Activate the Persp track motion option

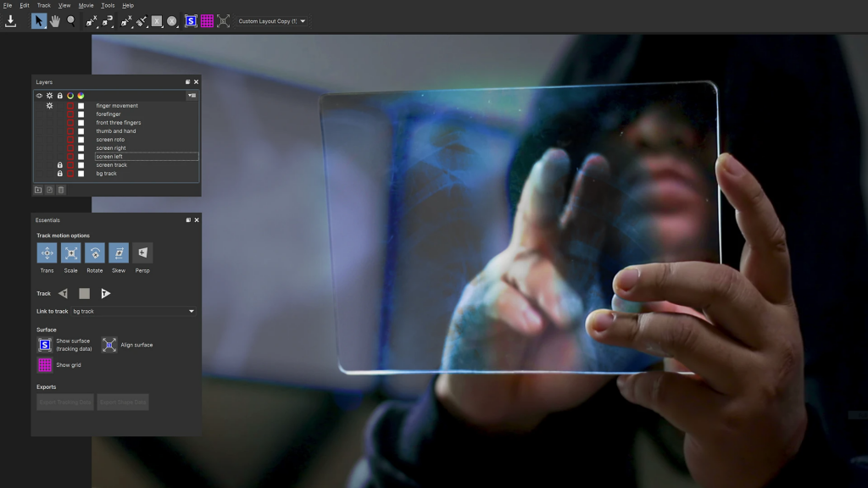click(142, 253)
